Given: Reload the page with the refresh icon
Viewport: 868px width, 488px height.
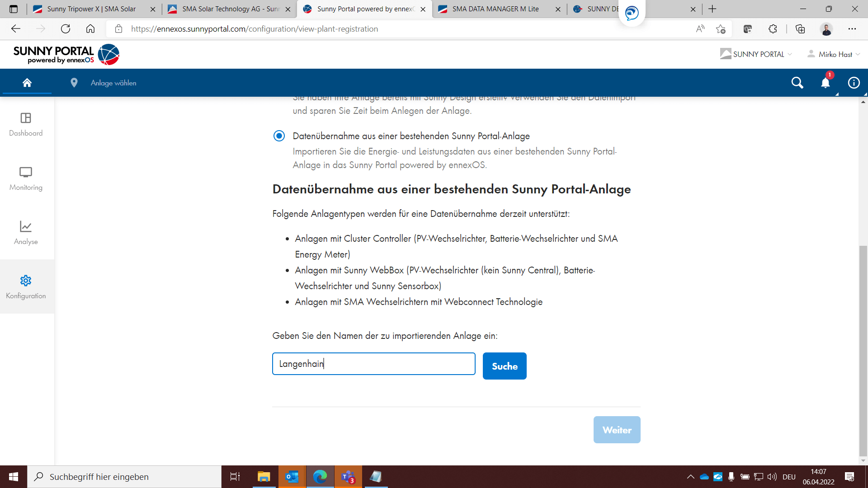Looking at the screenshot, I should (66, 29).
